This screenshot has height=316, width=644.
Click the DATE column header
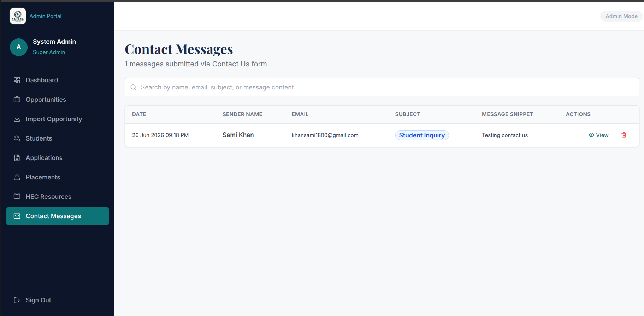(x=139, y=114)
